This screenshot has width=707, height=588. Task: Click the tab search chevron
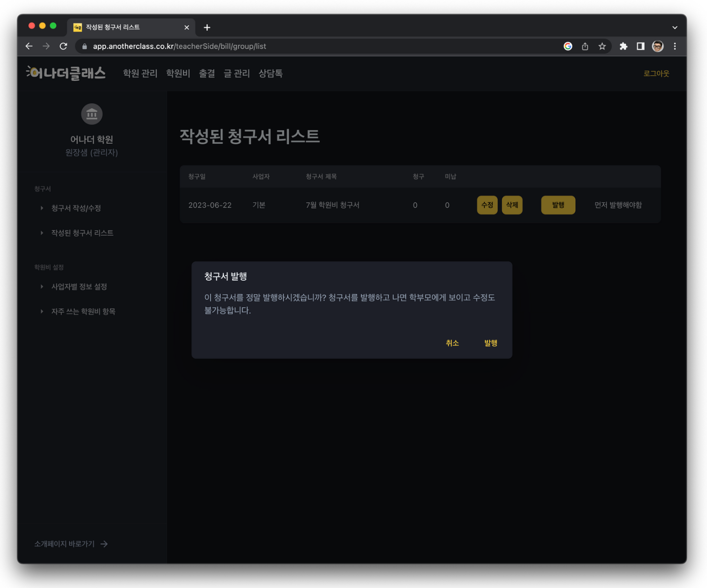675,27
